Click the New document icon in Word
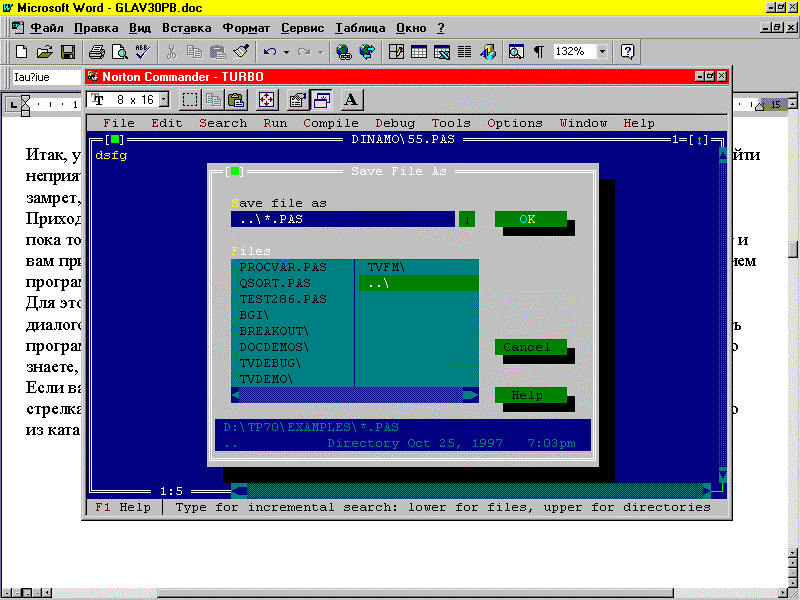 21,52
